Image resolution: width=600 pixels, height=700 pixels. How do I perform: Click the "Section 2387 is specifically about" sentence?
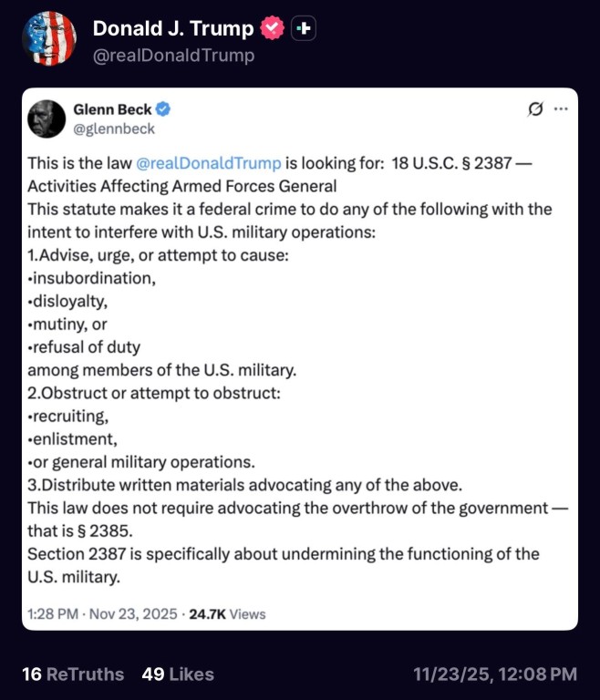point(283,553)
